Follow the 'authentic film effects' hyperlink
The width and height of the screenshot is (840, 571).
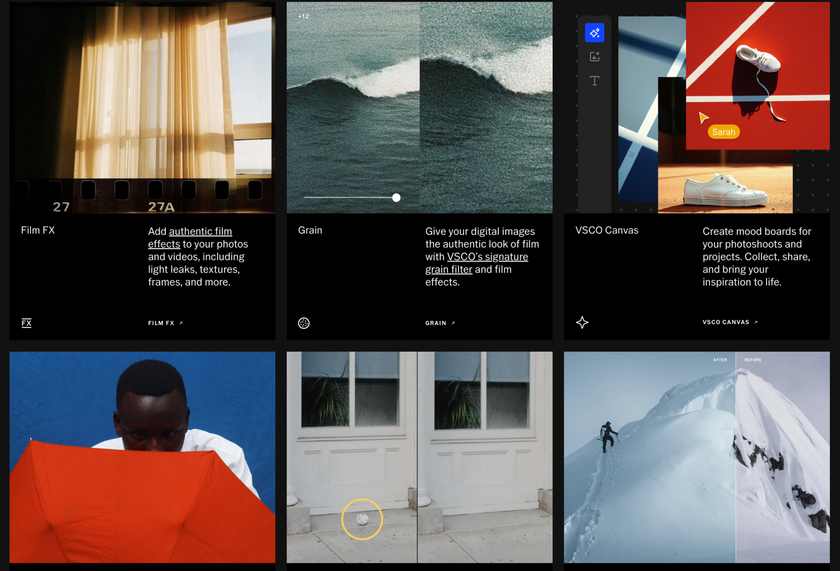190,238
